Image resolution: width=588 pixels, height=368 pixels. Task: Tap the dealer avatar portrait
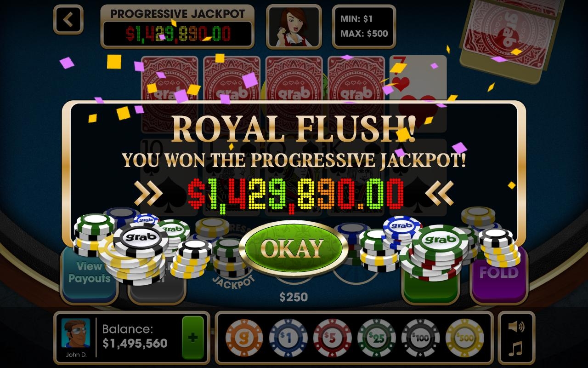click(x=294, y=26)
